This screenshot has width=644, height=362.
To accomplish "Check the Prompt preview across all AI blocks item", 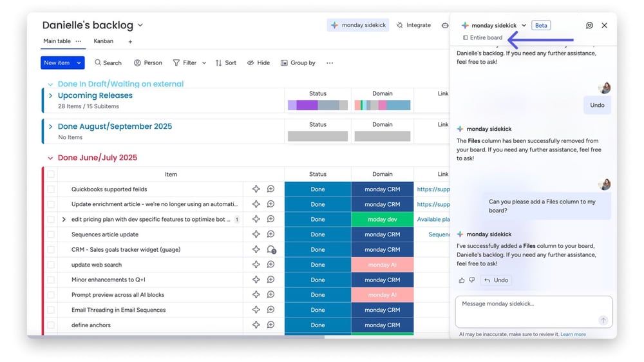I will (51, 294).
